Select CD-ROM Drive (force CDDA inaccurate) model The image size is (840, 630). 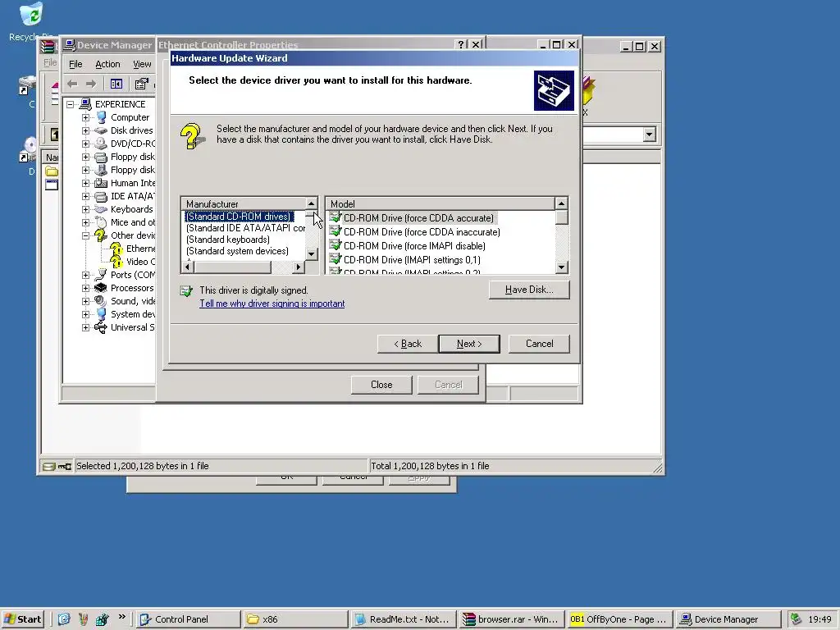coord(422,232)
